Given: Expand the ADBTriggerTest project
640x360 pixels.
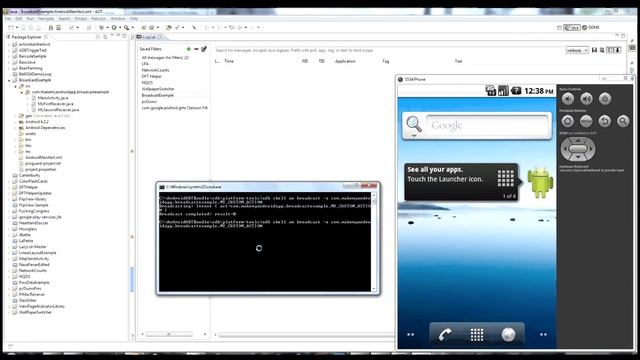Looking at the screenshot, I should point(9,50).
